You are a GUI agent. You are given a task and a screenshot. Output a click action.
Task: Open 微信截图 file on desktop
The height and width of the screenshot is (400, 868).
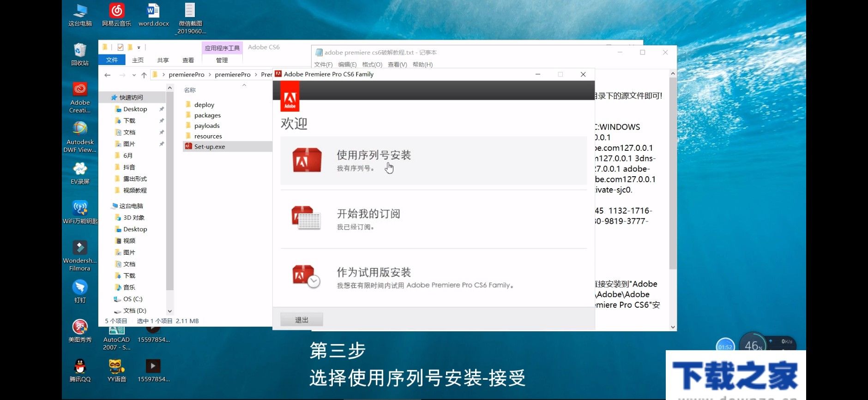(190, 19)
